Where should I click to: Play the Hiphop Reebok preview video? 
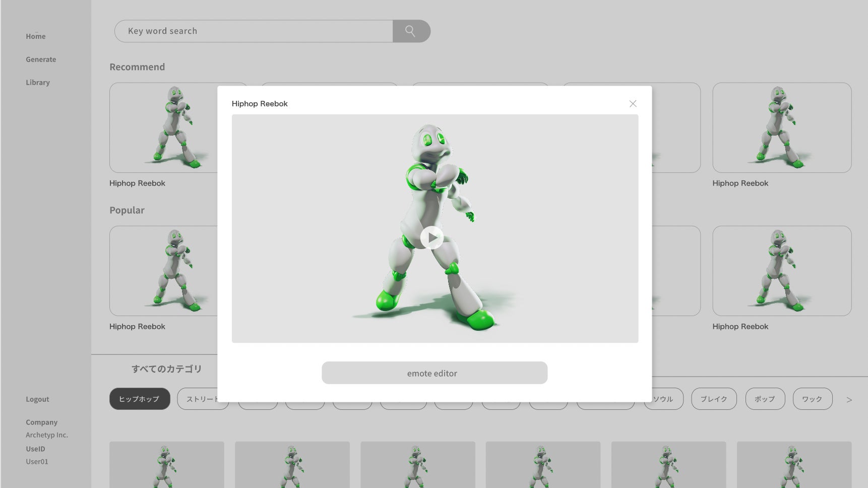432,237
